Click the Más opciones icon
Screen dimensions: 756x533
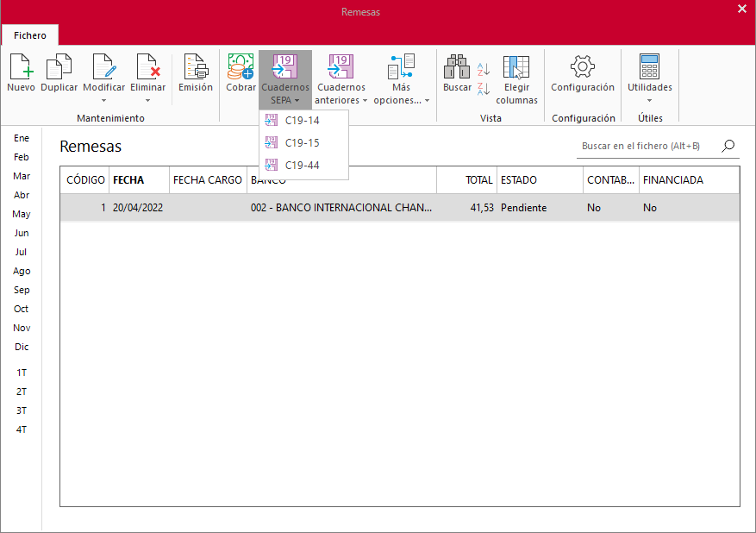click(x=401, y=66)
